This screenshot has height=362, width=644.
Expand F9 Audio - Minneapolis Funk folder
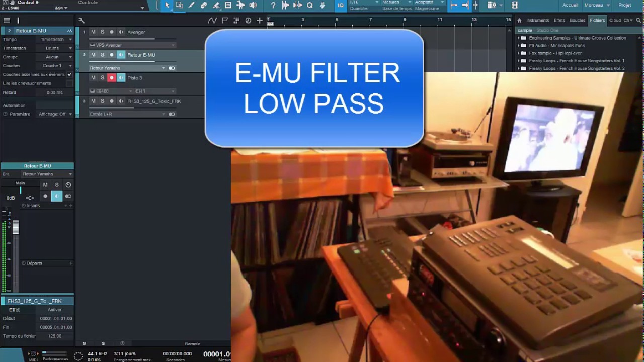(519, 46)
